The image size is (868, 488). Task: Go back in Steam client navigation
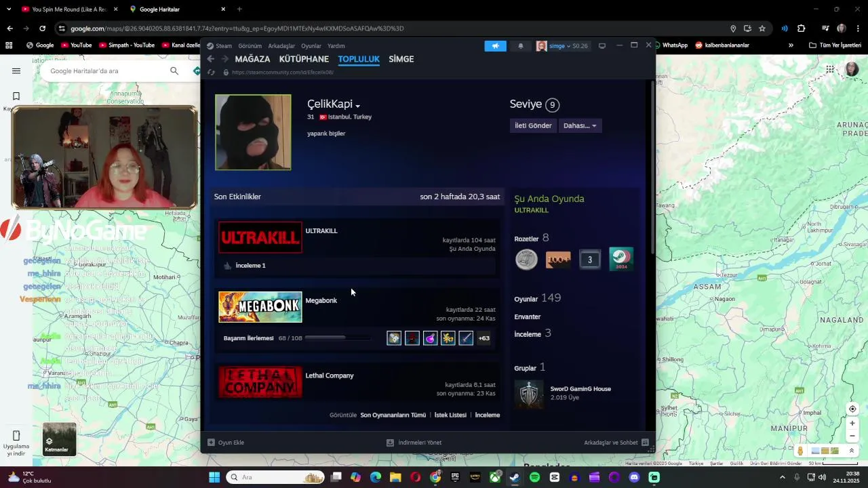210,59
